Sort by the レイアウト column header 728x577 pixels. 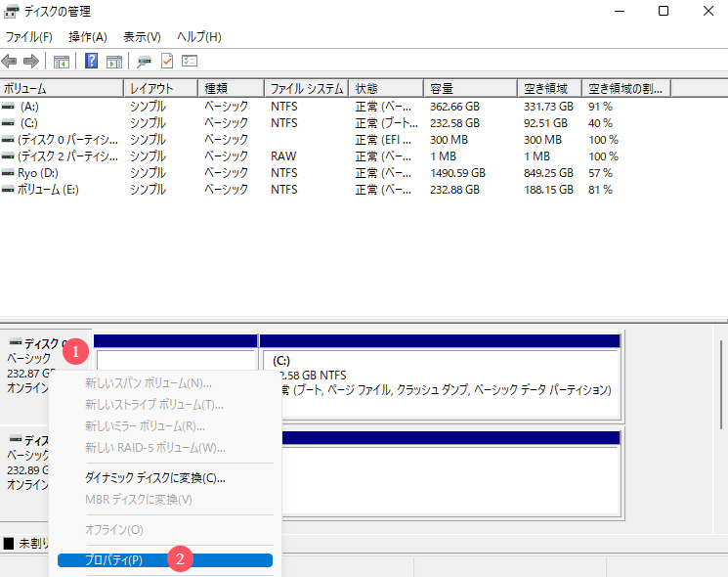(x=161, y=88)
